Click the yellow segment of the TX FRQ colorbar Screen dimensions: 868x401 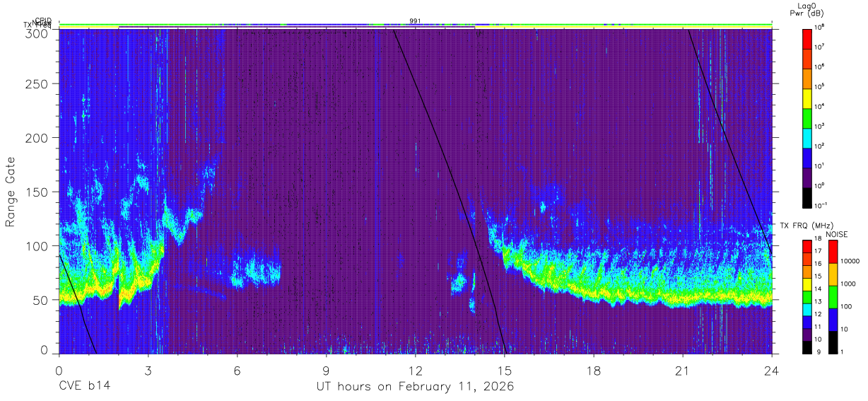[807, 284]
